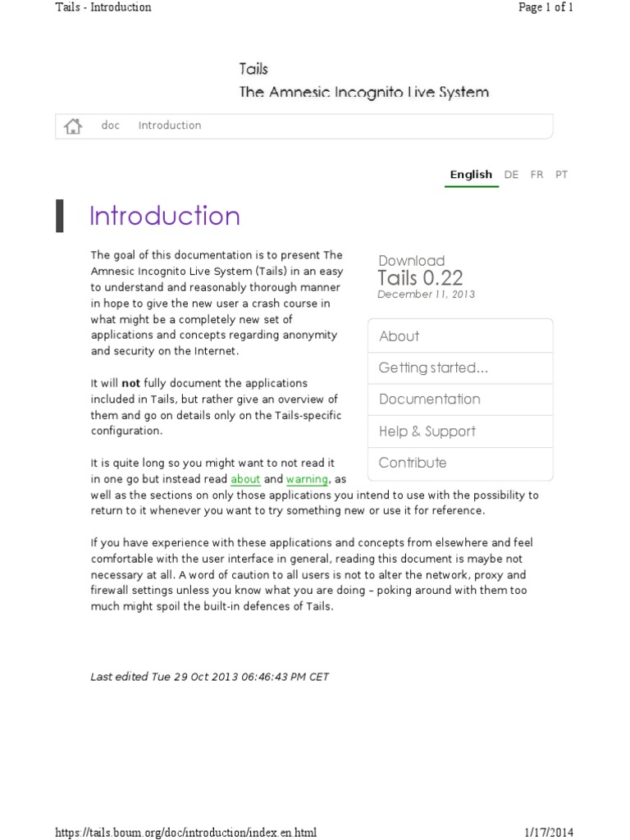Click the Introduction page heading
This screenshot has height=840, width=630.
[165, 216]
